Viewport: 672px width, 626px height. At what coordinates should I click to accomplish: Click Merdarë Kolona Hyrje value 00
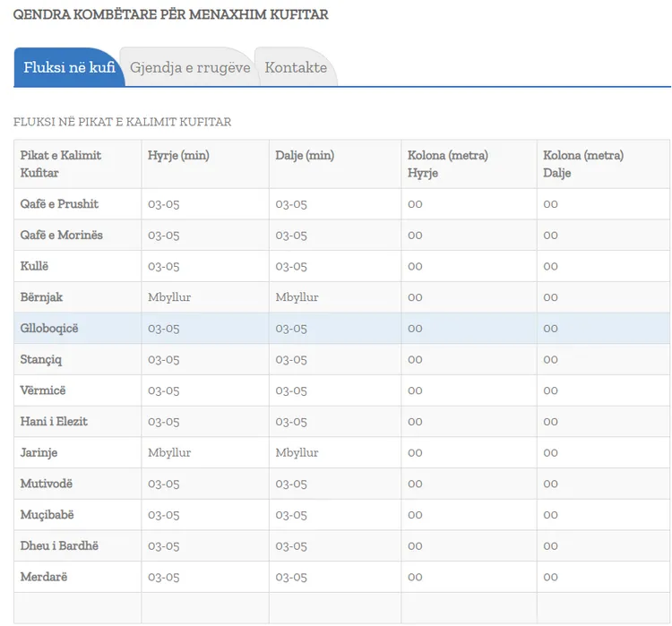point(415,577)
